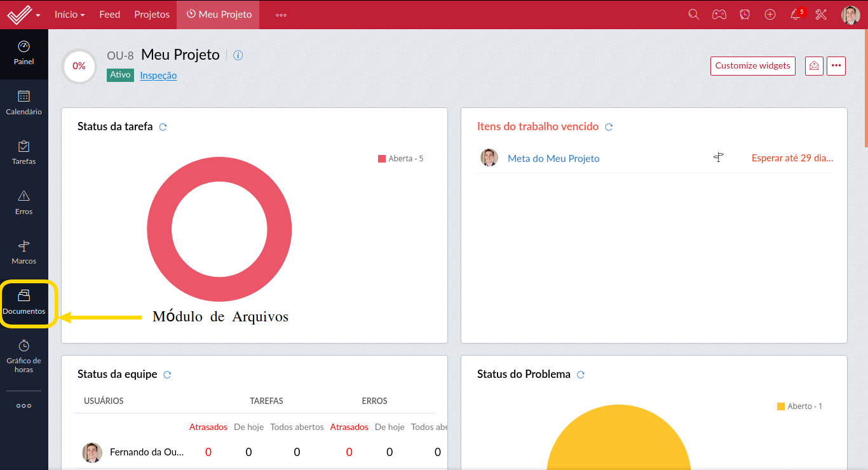This screenshot has height=470, width=868.
Task: Go to the Feed tab
Action: coord(110,14)
